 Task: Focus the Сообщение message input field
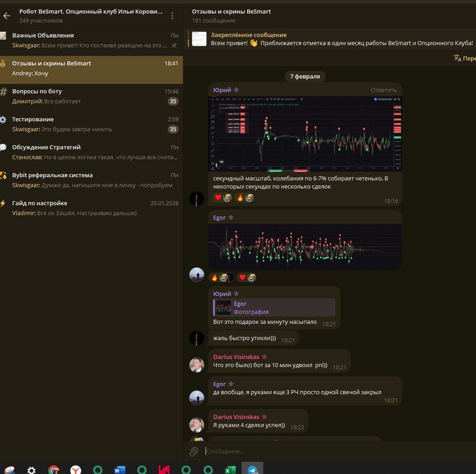pyautogui.click(x=340, y=451)
